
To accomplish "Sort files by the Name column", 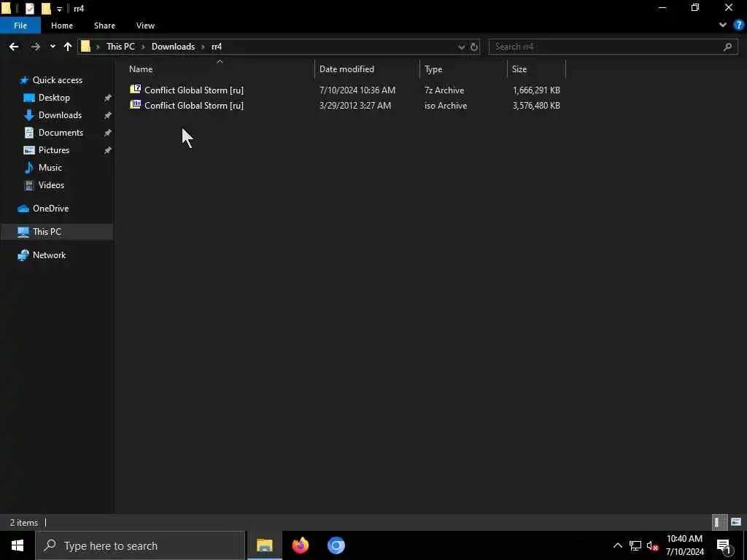I will 220,69.
